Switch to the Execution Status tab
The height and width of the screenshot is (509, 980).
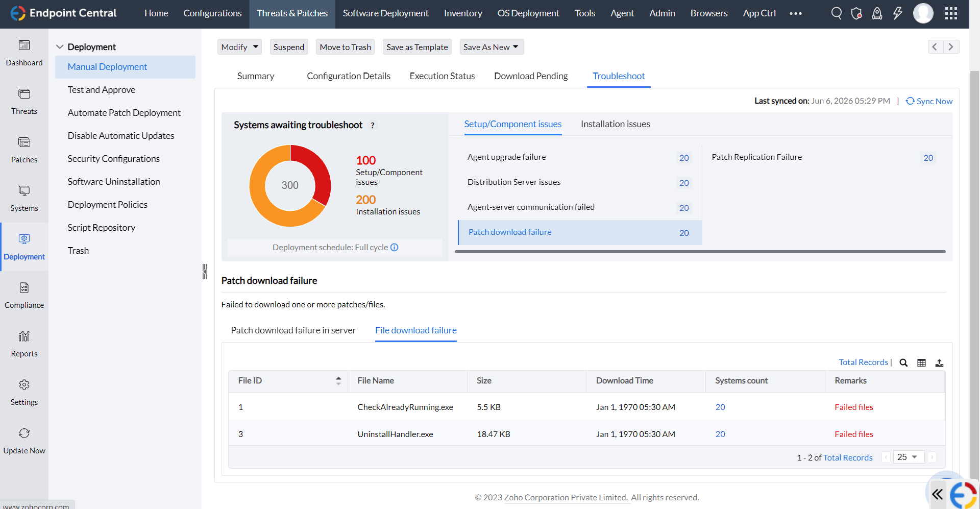point(442,76)
